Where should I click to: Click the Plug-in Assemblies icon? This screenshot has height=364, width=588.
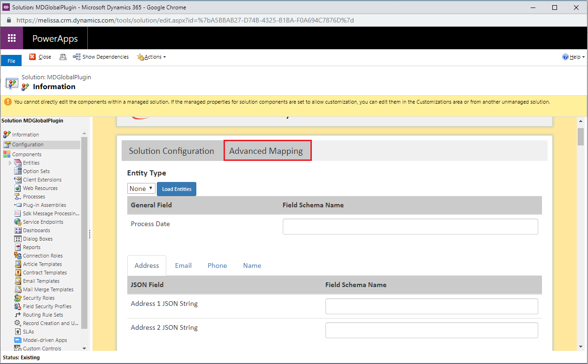(x=18, y=205)
